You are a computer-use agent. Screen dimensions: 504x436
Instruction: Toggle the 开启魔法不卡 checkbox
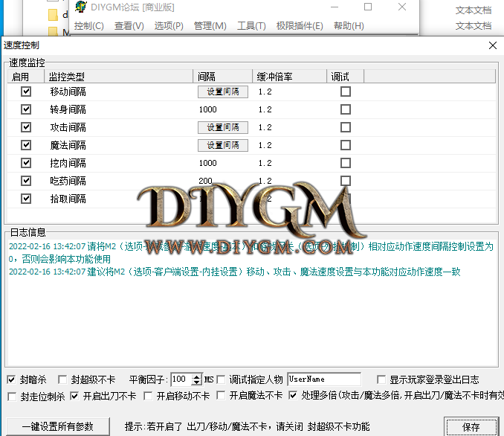click(221, 395)
